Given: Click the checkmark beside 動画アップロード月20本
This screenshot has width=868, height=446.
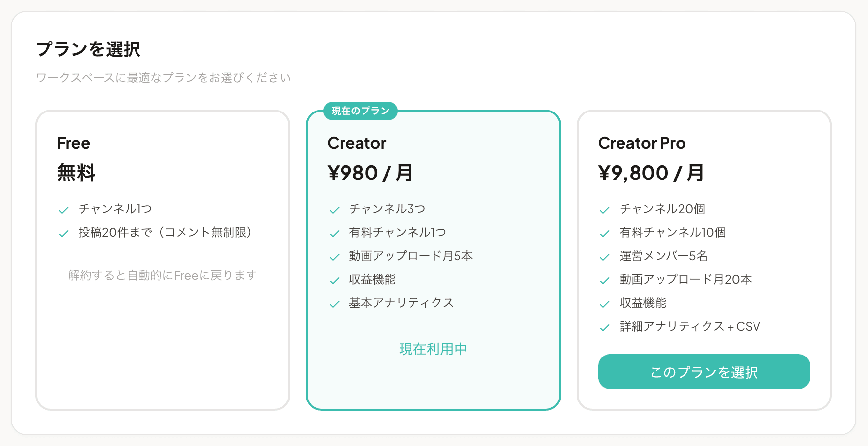Looking at the screenshot, I should coord(605,280).
